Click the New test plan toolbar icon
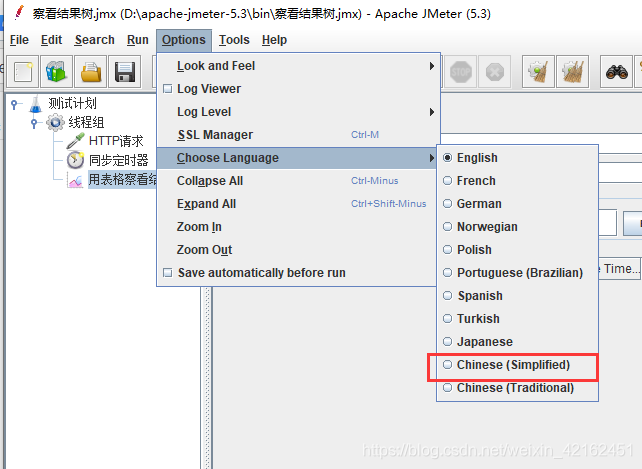The image size is (642, 469). [23, 72]
